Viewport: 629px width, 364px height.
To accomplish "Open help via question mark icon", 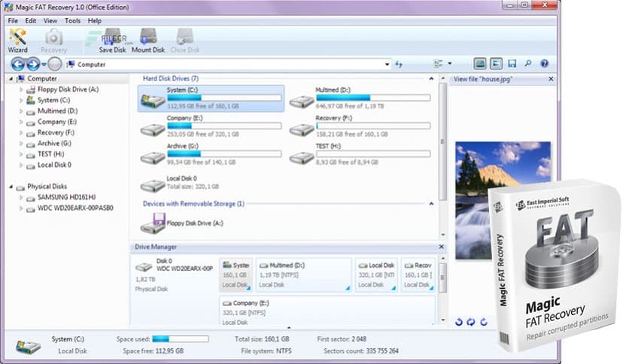I will click(x=544, y=64).
